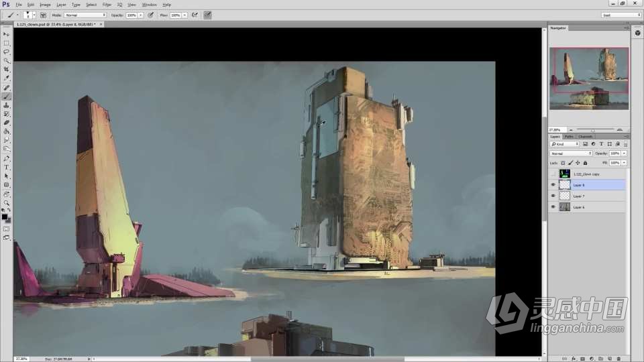This screenshot has width=644, height=362.
Task: Toggle lock transparent pixels
Action: point(563,163)
